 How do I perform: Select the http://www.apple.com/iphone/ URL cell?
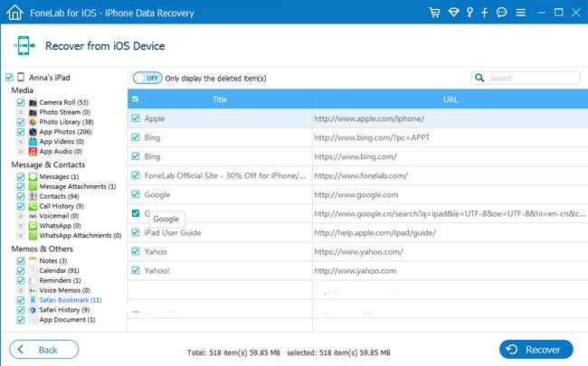pos(450,118)
